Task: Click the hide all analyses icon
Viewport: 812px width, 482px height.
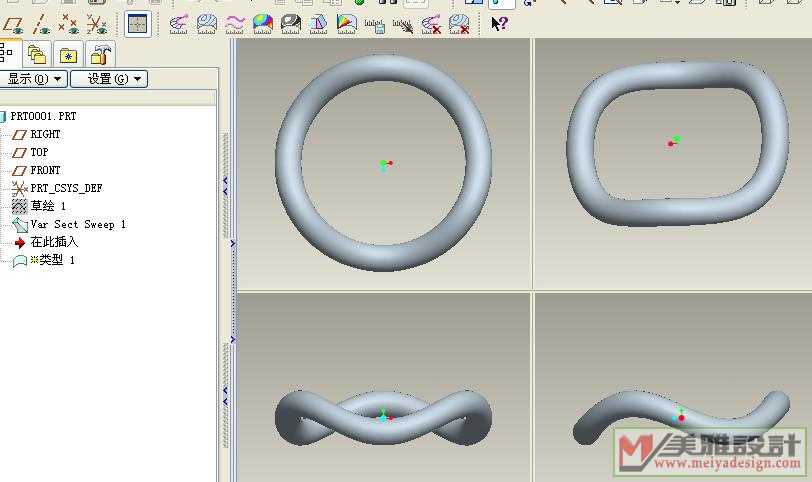Action: pos(403,25)
